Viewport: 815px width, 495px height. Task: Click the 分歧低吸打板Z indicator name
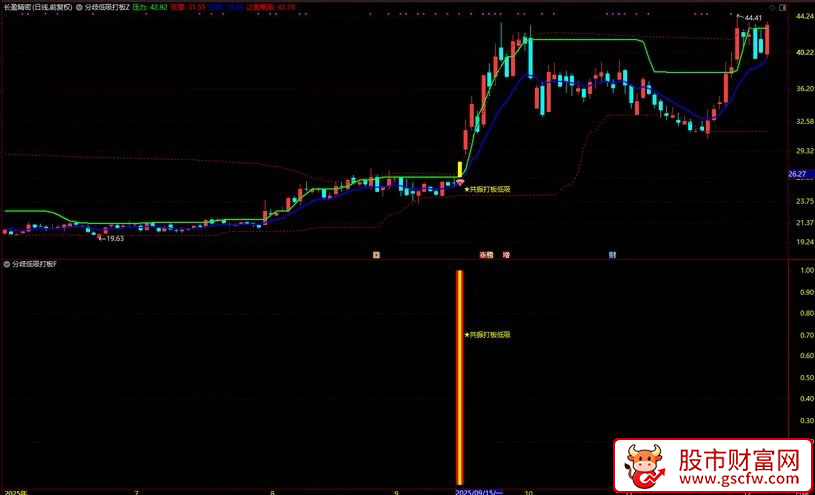coord(106,8)
